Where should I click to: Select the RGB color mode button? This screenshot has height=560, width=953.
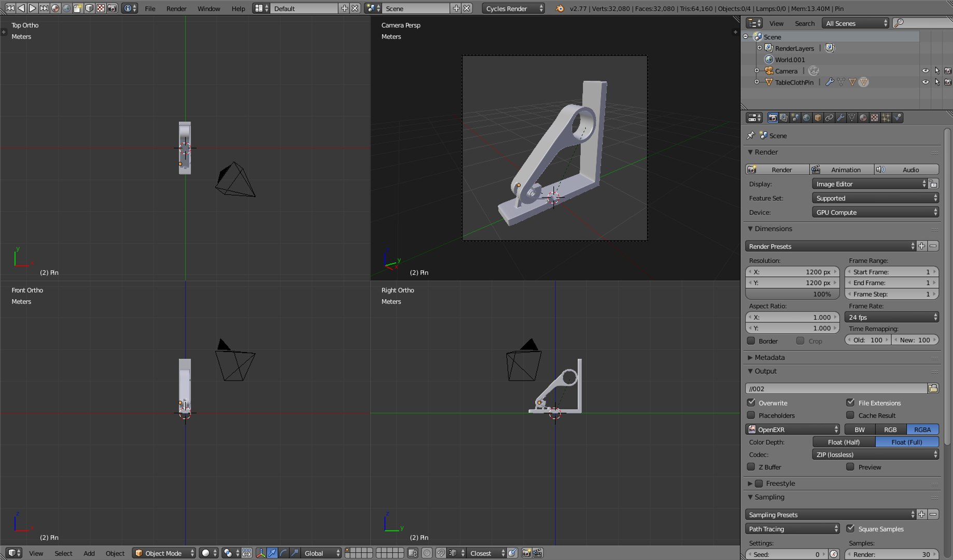(890, 429)
